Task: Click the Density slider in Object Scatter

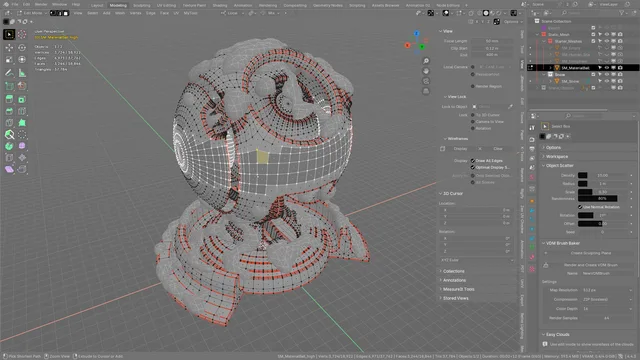Action: coord(602,176)
